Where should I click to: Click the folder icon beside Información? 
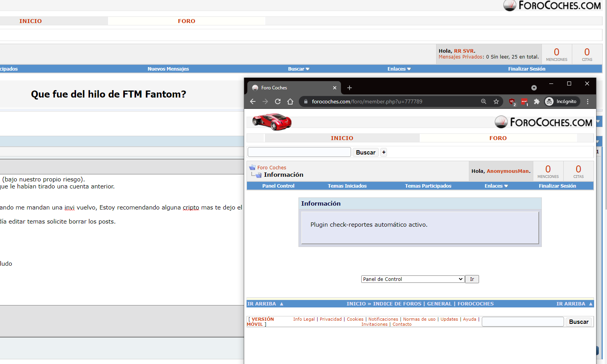[259, 175]
